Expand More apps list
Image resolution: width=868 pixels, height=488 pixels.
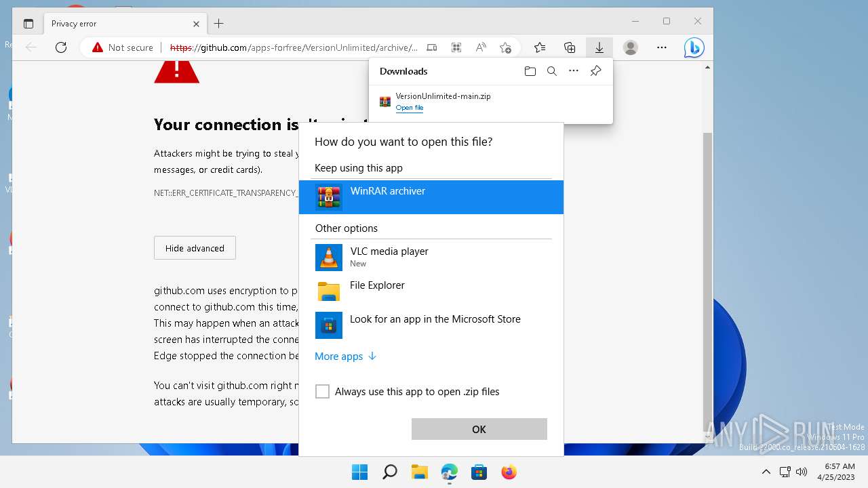point(345,357)
